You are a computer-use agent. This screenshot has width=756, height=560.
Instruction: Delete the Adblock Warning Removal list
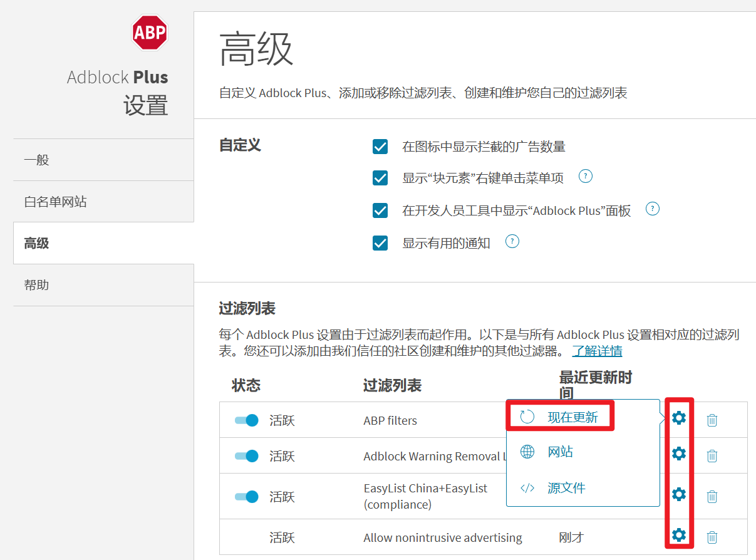(x=712, y=456)
